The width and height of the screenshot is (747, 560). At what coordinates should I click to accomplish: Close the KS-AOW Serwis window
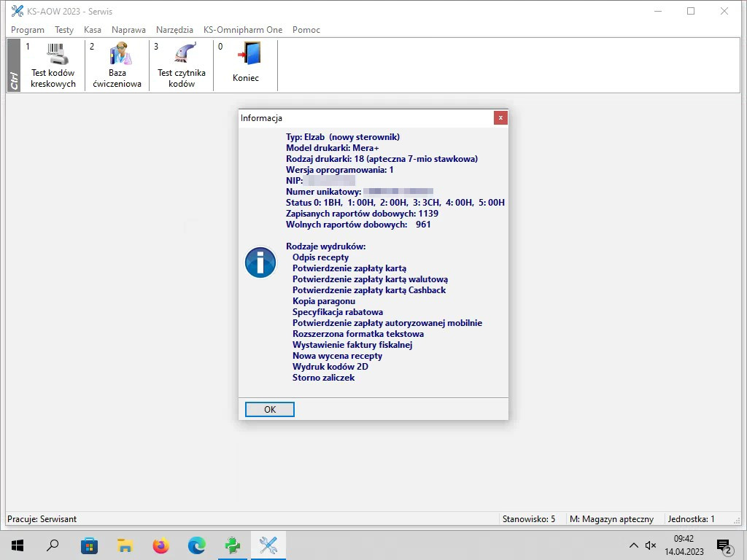click(724, 11)
